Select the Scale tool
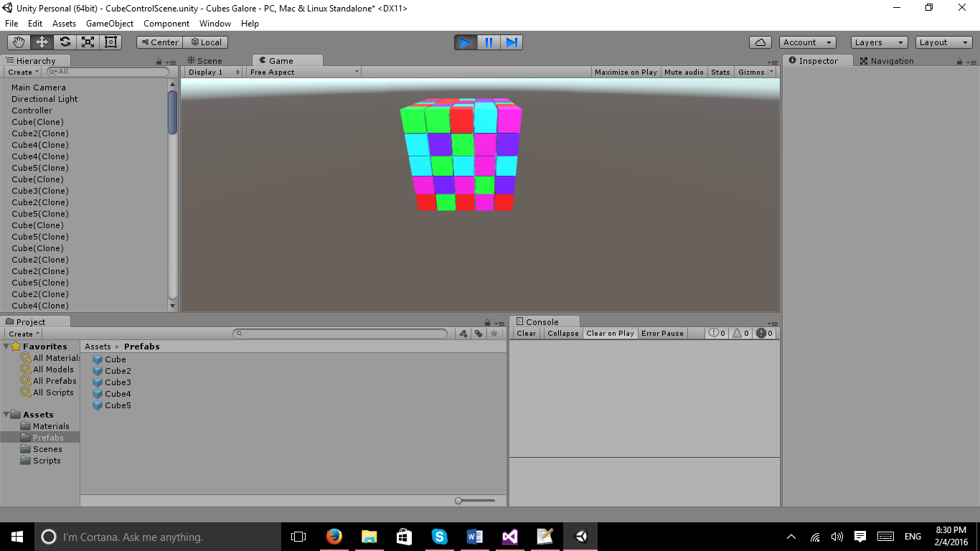The height and width of the screenshot is (551, 980). click(x=88, y=42)
